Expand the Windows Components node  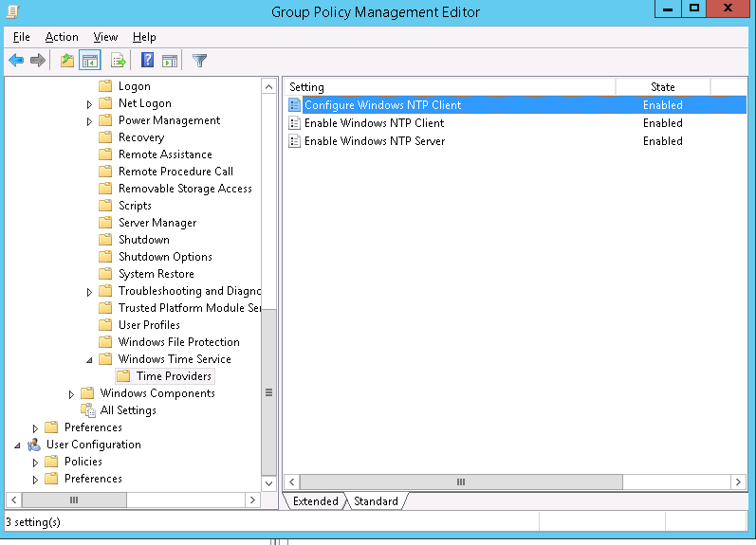(71, 394)
